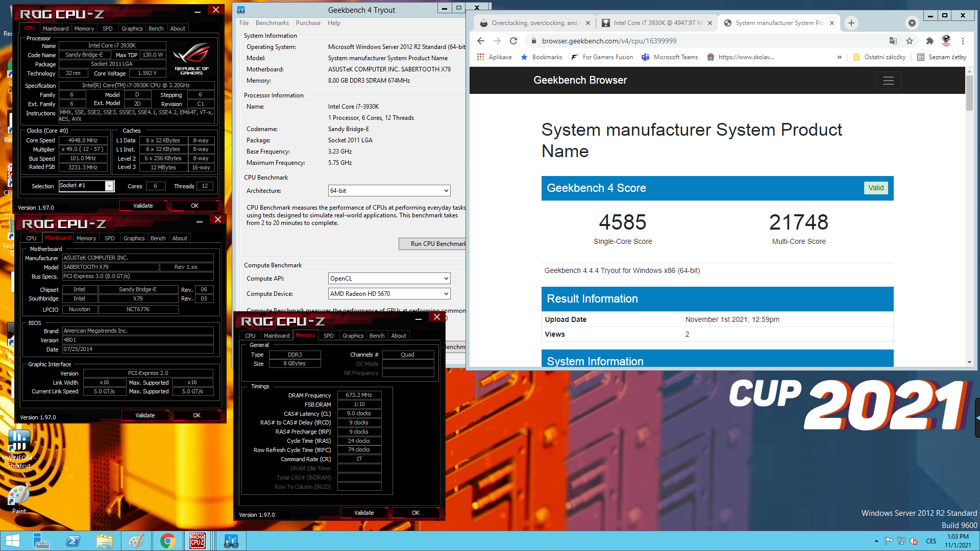Open the Geekbench File menu
Screen dimensions: 980x551
244,23
